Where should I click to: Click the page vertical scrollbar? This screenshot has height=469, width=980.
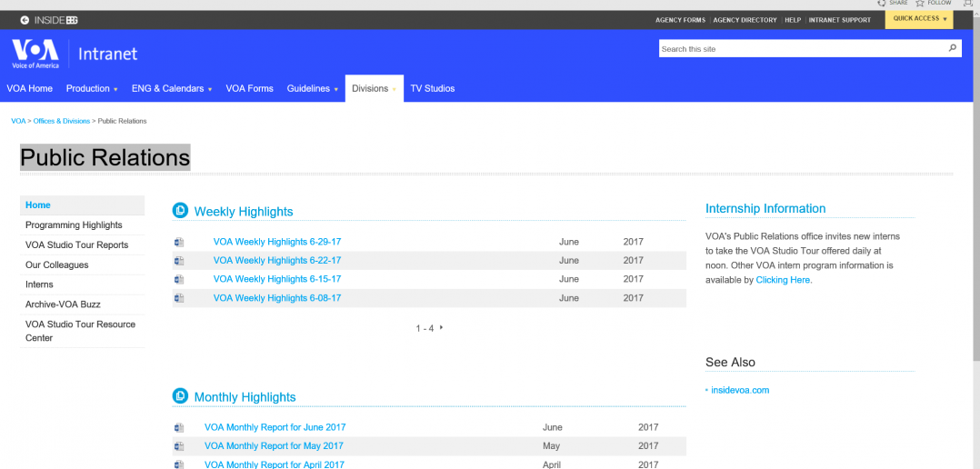click(976, 187)
